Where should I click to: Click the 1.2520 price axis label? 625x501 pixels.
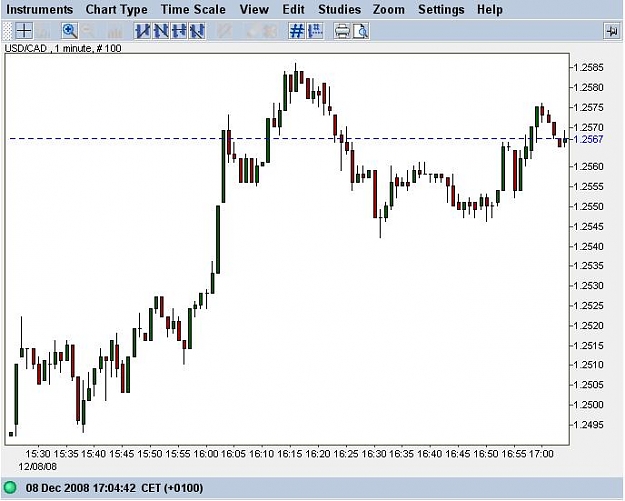[x=588, y=326]
